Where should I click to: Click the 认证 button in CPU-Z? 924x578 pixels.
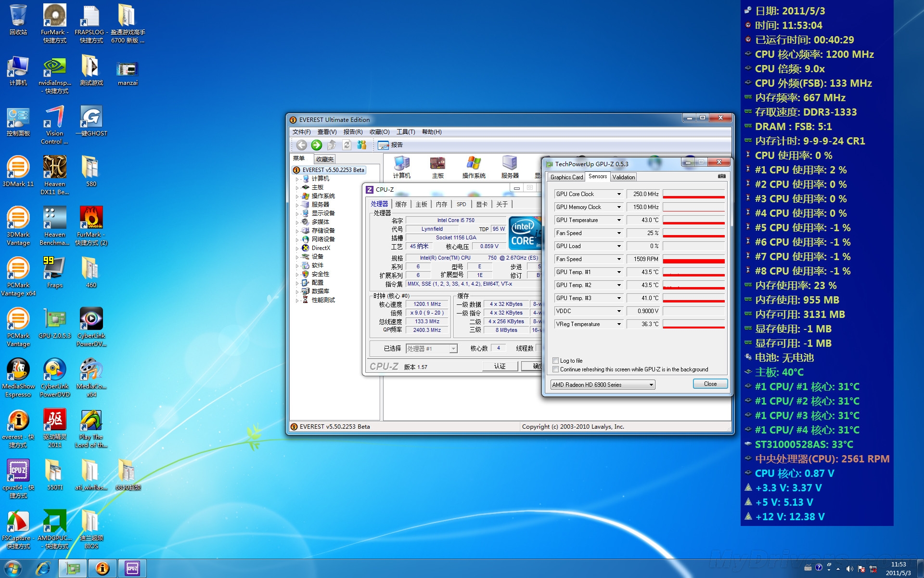pos(500,367)
